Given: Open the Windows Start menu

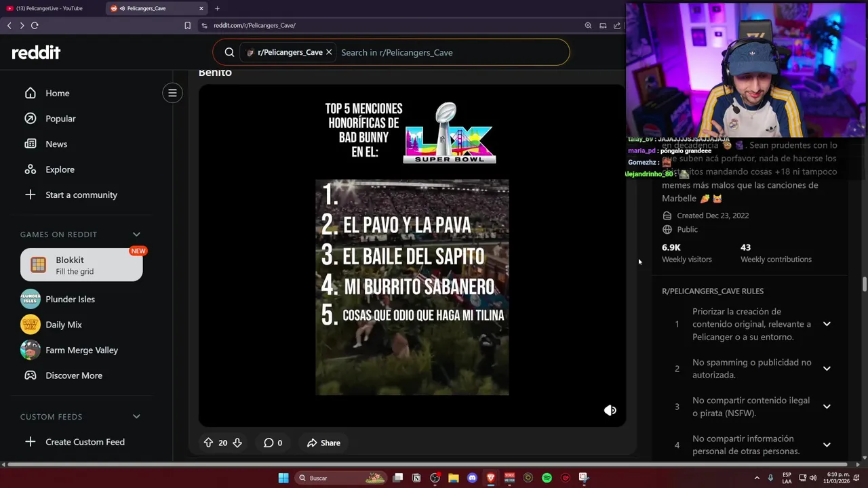Looking at the screenshot, I should tap(283, 478).
